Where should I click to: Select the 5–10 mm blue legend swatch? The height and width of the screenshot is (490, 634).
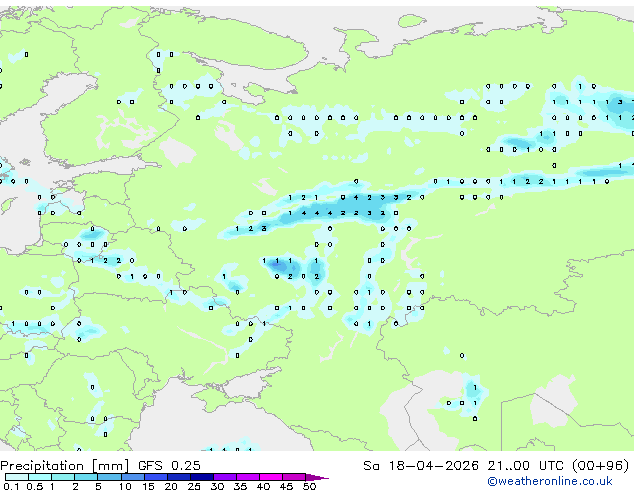(109, 477)
